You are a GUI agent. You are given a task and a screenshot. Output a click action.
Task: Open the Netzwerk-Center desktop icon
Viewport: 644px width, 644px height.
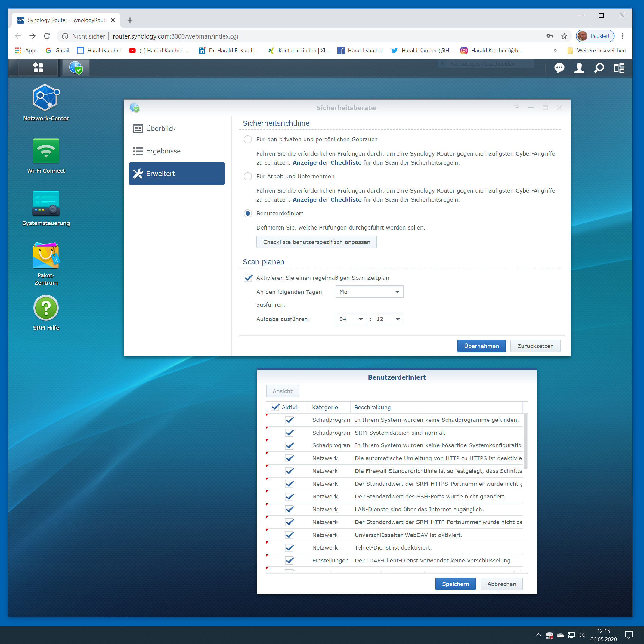(46, 98)
